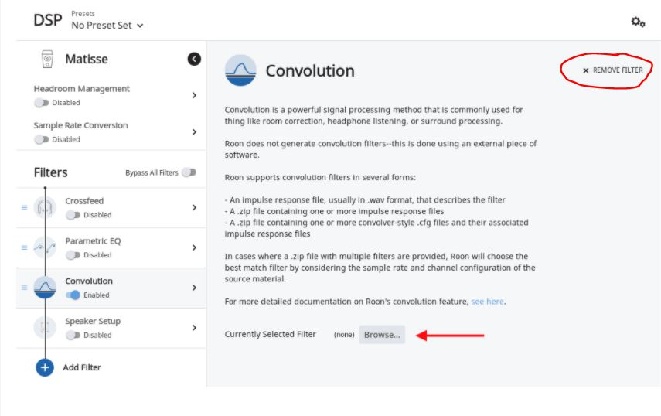Select the Speaker Setup icon
661x416 pixels.
[45, 327]
